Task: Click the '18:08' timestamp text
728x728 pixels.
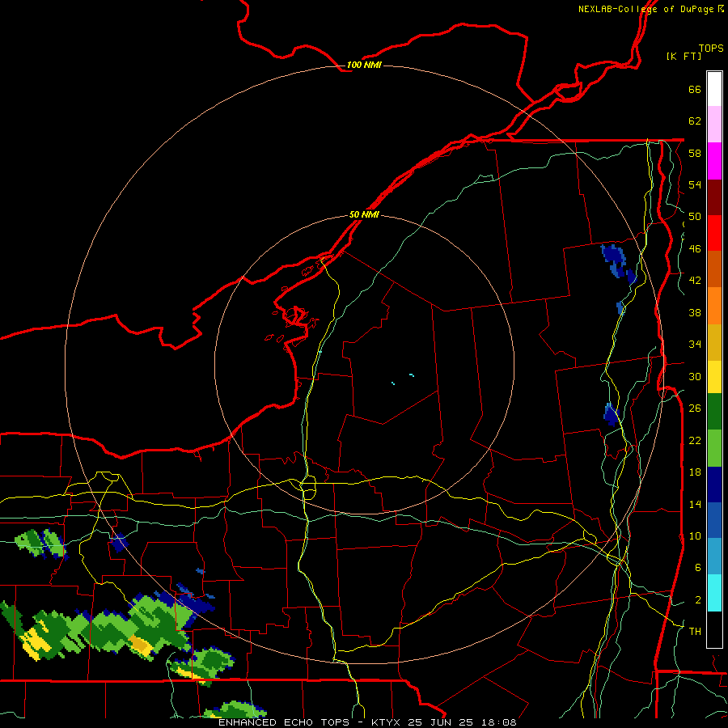Action: [498, 722]
